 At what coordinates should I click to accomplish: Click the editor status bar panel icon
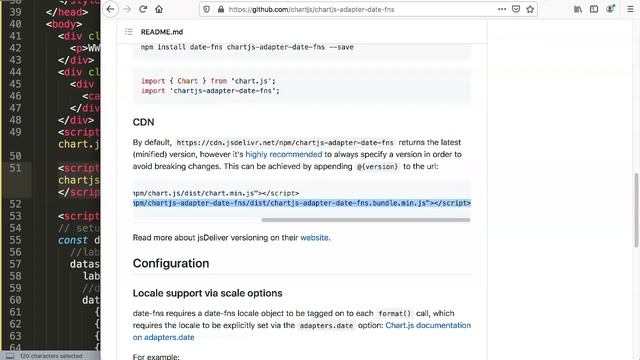click(10, 356)
